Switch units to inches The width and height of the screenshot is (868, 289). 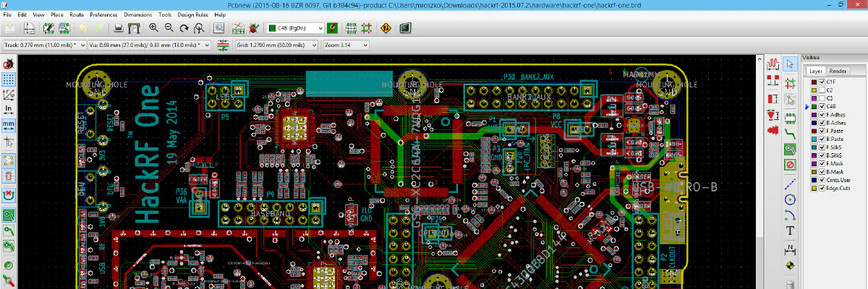(8, 109)
